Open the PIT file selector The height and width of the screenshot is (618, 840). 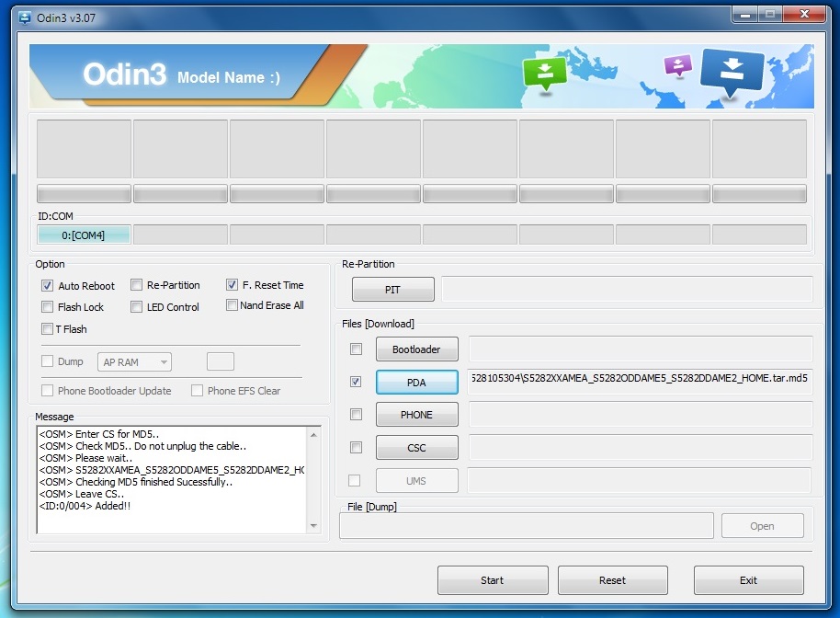[x=392, y=288]
